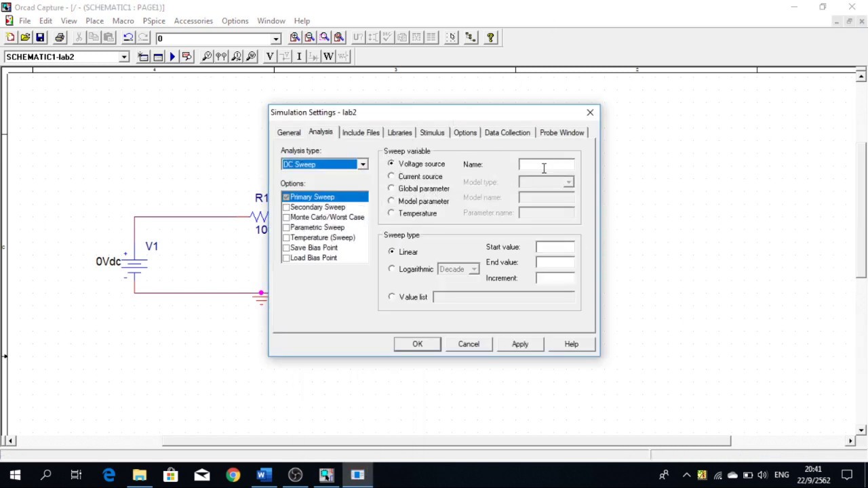Select Model parameter sweep variable
The width and height of the screenshot is (868, 488).
click(391, 201)
